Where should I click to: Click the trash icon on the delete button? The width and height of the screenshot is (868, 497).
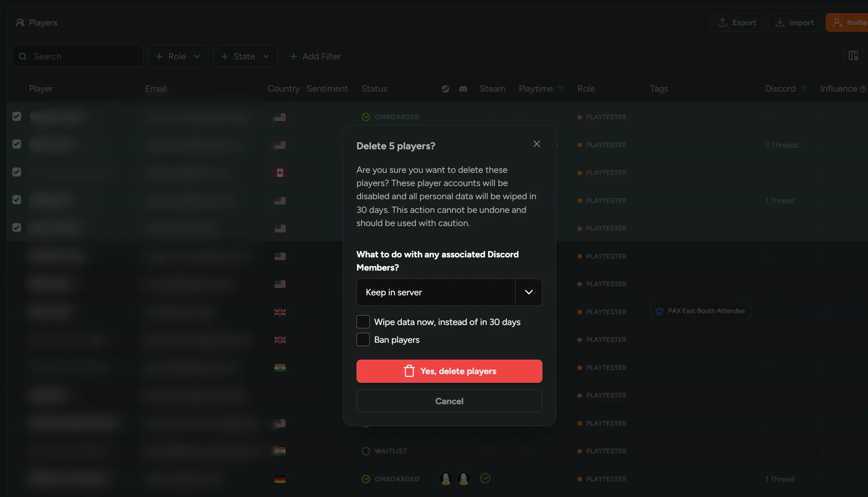(409, 371)
